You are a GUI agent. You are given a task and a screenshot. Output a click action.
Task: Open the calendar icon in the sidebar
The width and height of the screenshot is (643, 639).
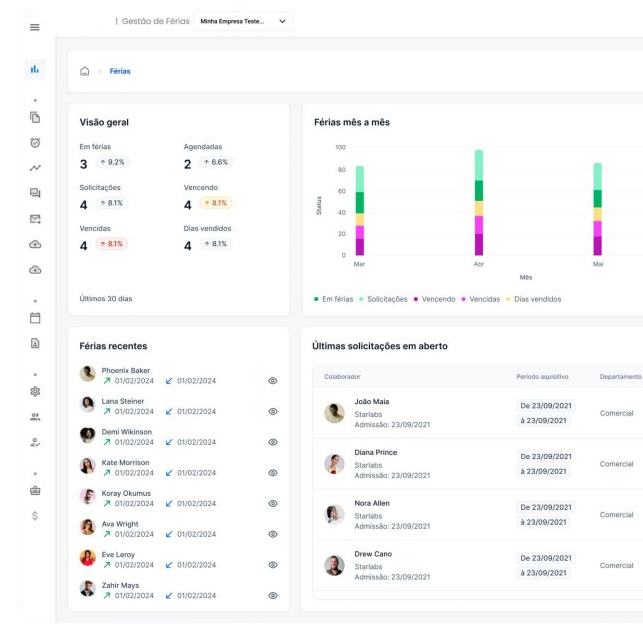tap(34, 318)
